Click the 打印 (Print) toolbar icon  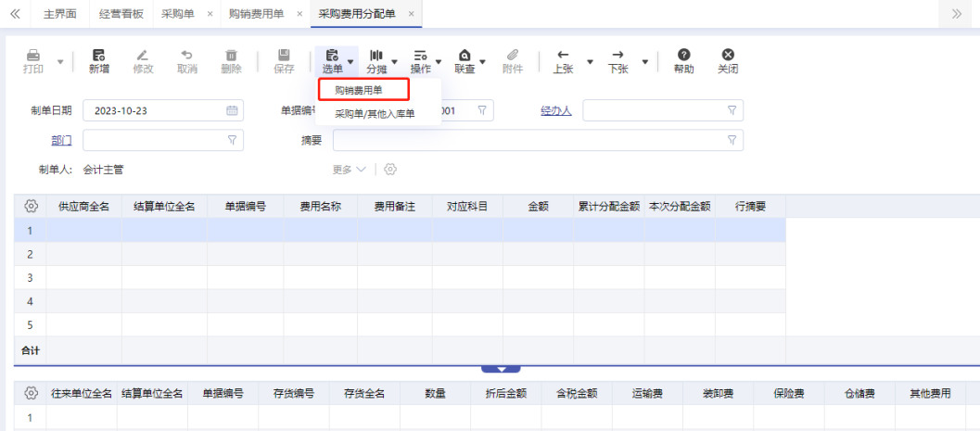click(x=33, y=61)
